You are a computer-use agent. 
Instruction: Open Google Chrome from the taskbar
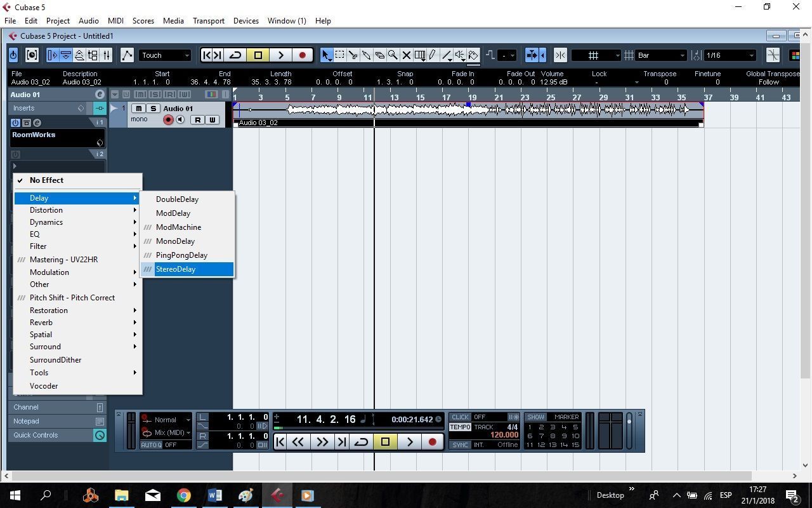click(183, 495)
